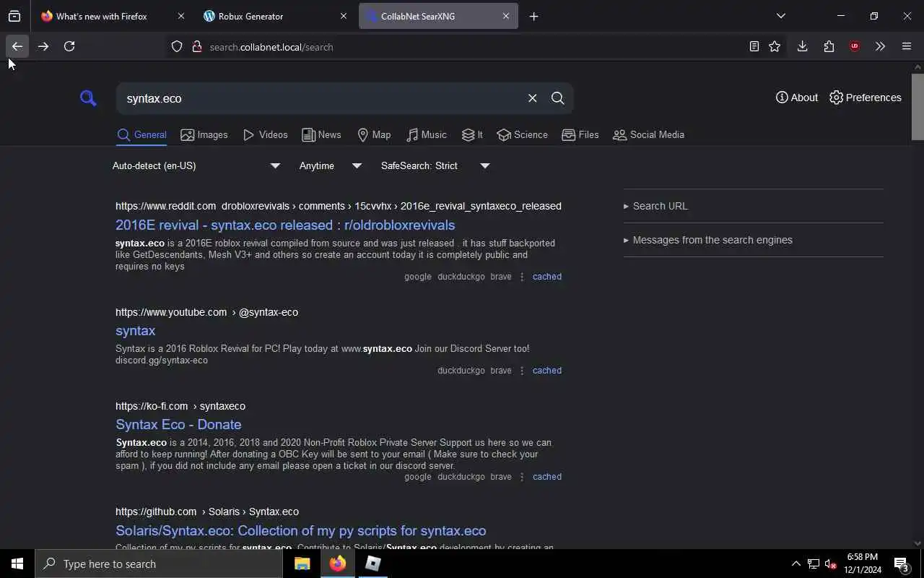Switch to Videos category tab
This screenshot has height=578, width=924.
[x=266, y=134]
